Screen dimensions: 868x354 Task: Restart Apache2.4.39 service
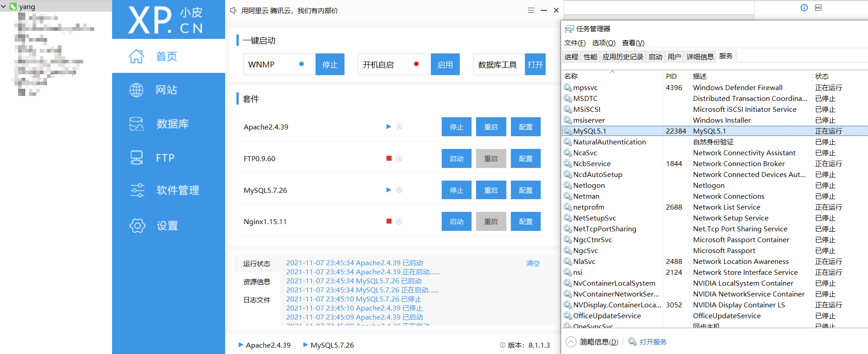click(x=491, y=127)
